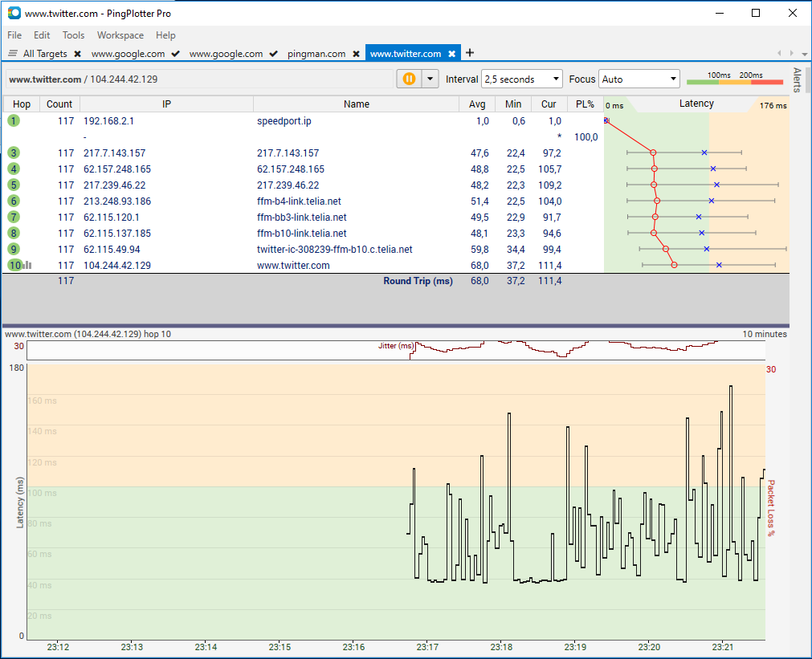Click the Round Trip (ms) summary label
812x659 pixels.
418,281
